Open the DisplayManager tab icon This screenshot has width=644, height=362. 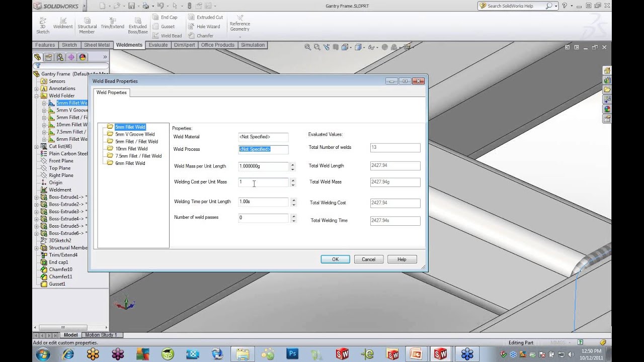click(83, 57)
